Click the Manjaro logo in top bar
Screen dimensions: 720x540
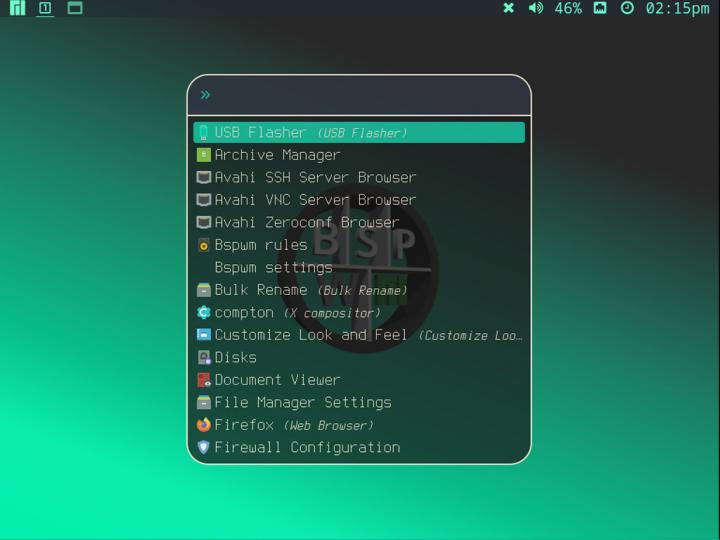pyautogui.click(x=17, y=8)
